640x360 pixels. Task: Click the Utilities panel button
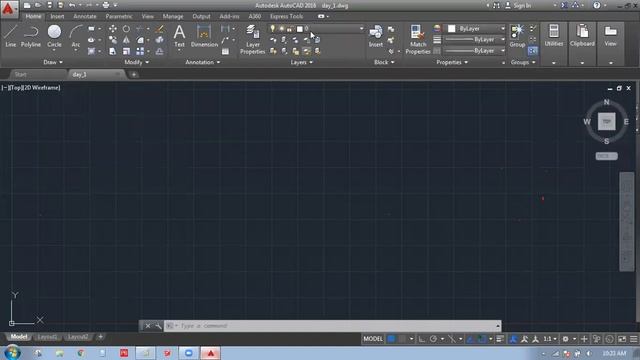point(553,36)
